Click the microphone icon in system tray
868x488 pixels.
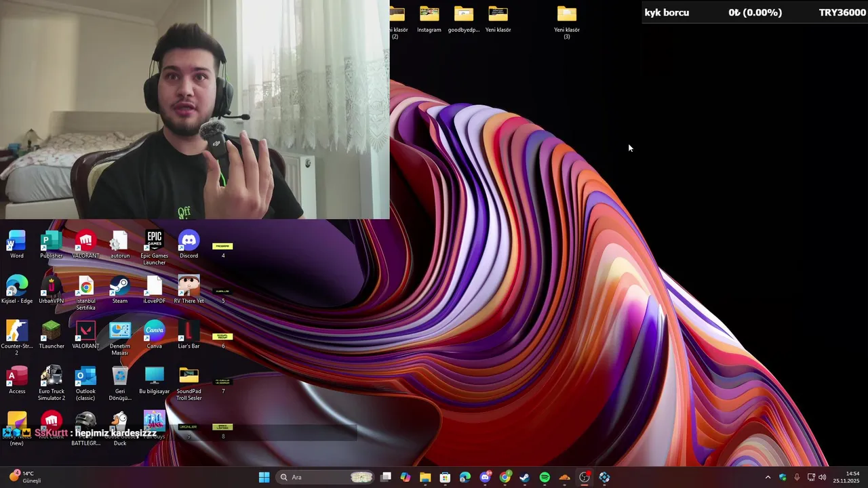(797, 477)
